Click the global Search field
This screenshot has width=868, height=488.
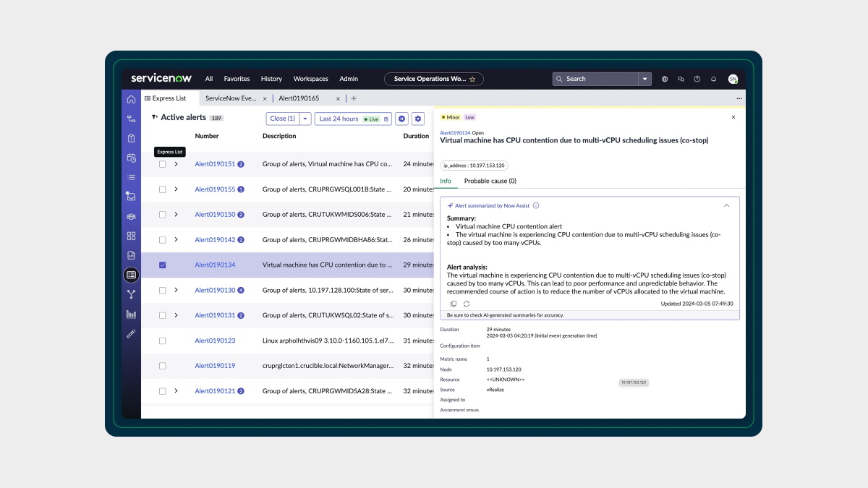pyautogui.click(x=597, y=79)
